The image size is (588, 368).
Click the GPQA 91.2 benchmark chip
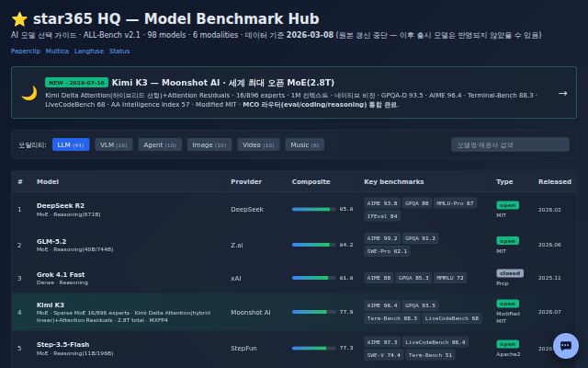[421, 238]
